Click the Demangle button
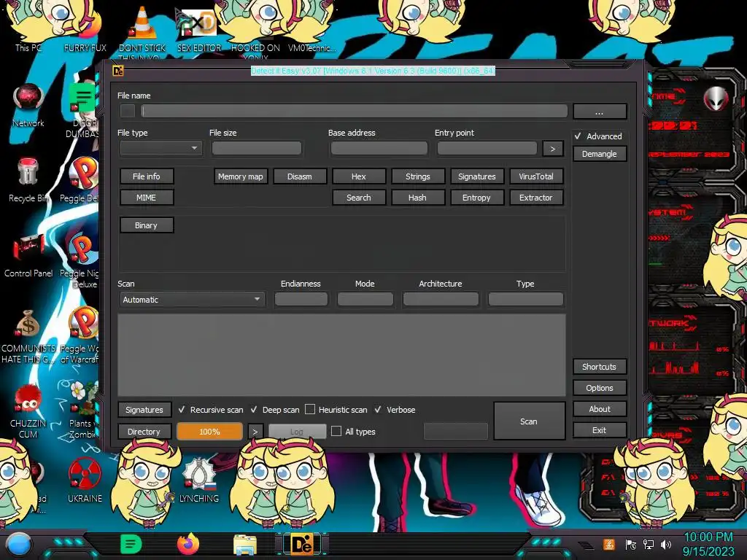Screen dimensions: 747x560 coord(600,154)
